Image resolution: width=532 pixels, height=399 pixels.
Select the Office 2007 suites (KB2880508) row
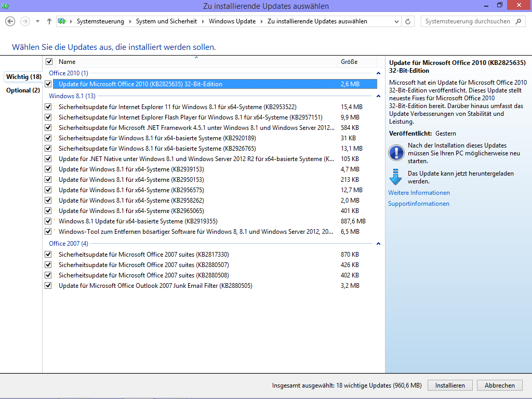[215, 275]
